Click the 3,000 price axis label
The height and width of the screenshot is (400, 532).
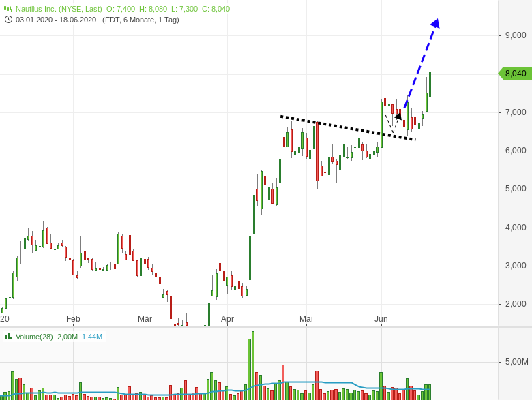tap(516, 266)
